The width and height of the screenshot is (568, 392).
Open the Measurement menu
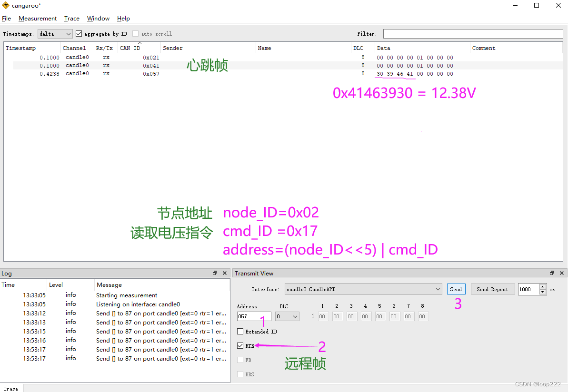(x=37, y=18)
